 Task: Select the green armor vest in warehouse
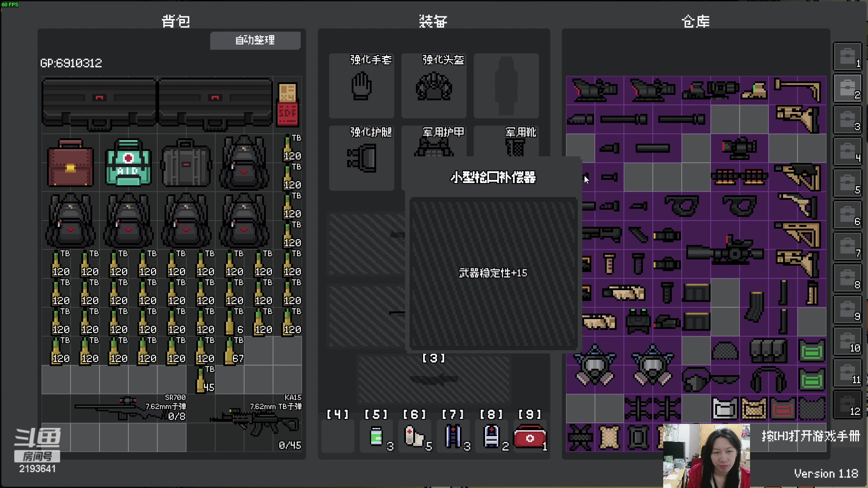tap(811, 350)
